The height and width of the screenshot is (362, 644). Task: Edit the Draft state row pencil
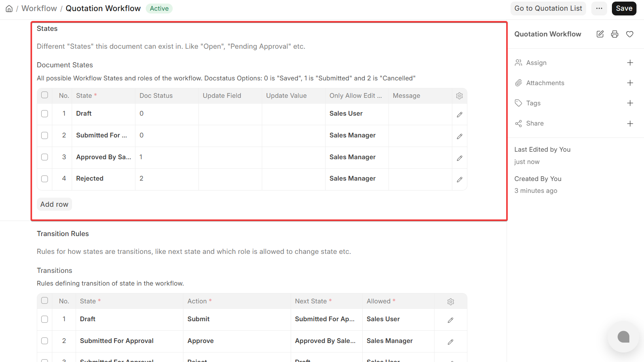coord(459,114)
